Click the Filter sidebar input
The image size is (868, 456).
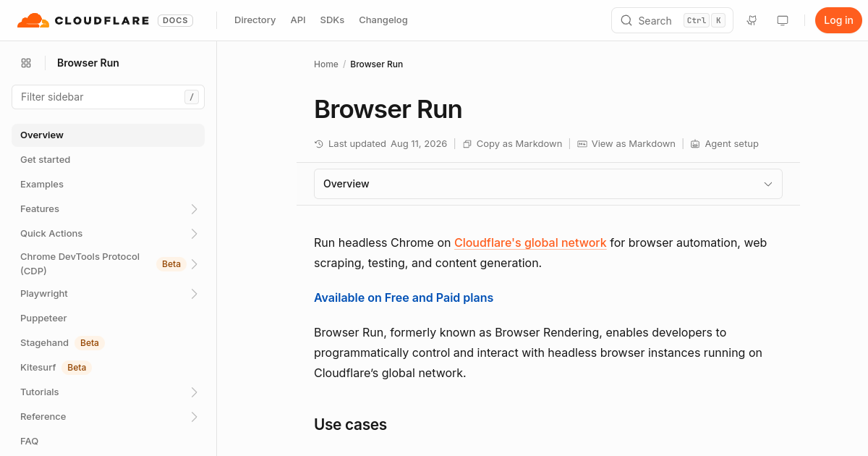click(x=108, y=97)
